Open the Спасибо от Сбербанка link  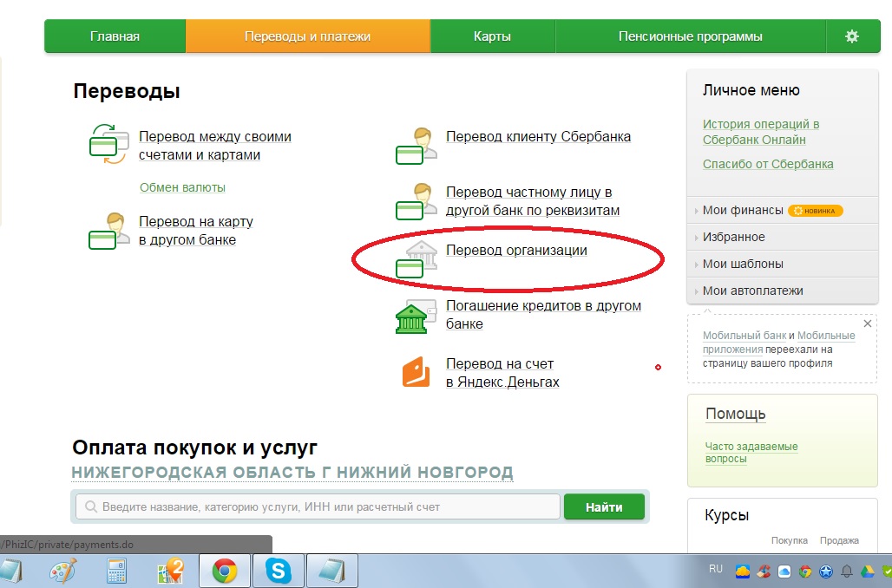768,164
